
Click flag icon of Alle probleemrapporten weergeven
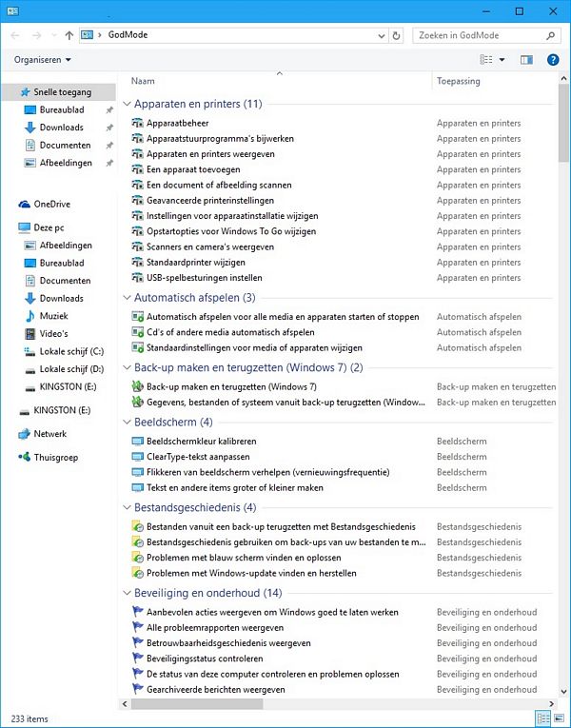coord(137,628)
